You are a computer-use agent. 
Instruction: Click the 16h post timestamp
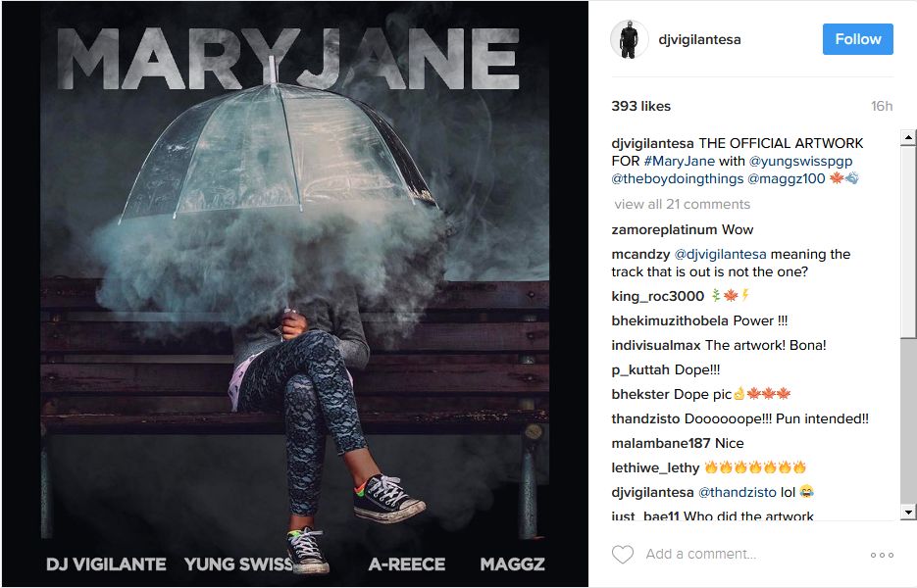[x=882, y=106]
